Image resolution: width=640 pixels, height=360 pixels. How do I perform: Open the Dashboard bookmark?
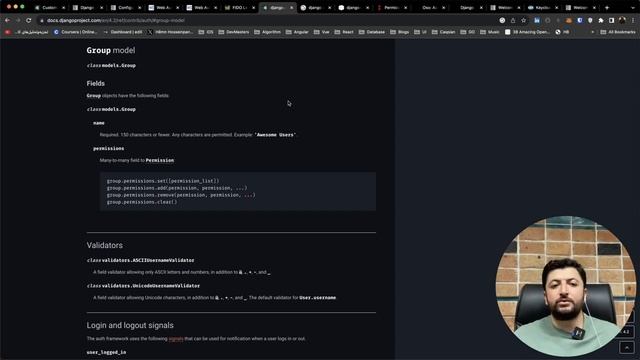[x=123, y=32]
